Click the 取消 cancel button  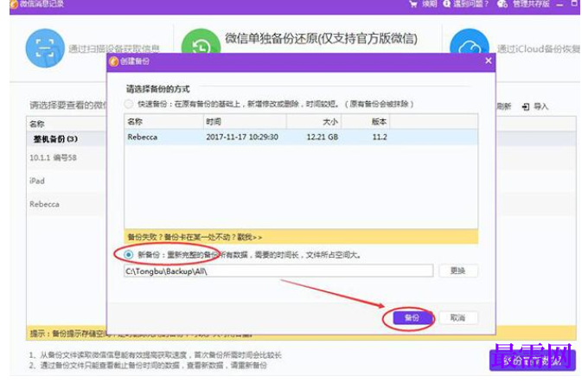point(457,318)
